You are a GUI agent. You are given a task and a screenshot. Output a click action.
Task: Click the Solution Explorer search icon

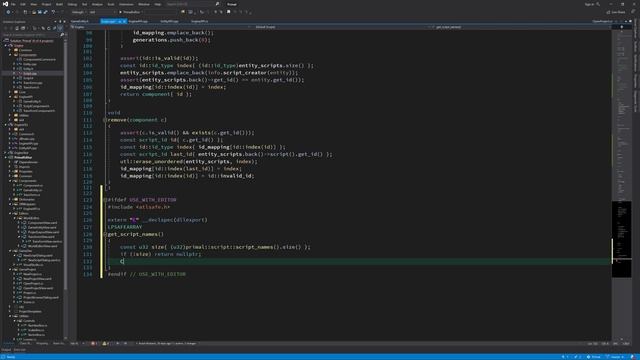click(x=62, y=35)
